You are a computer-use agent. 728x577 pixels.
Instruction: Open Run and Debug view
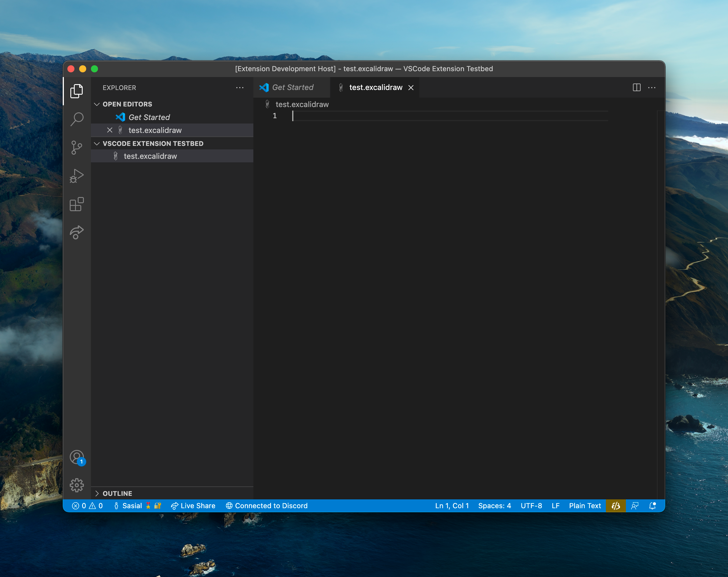point(77,176)
